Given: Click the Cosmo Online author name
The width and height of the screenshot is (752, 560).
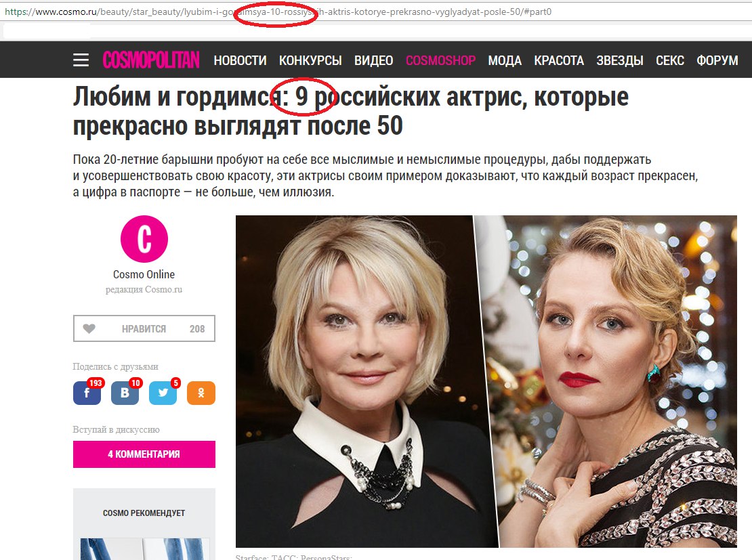Looking at the screenshot, I should coord(144,274).
